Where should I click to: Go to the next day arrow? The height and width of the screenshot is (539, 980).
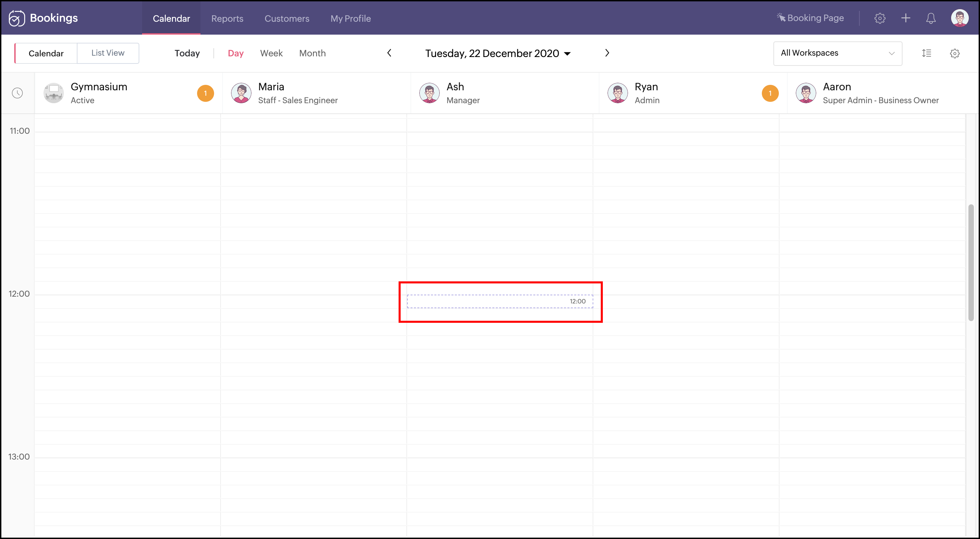[607, 53]
